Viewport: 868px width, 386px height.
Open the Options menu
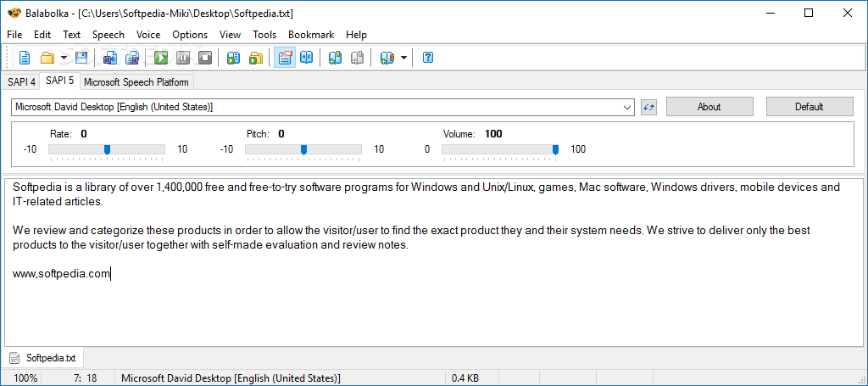[190, 34]
